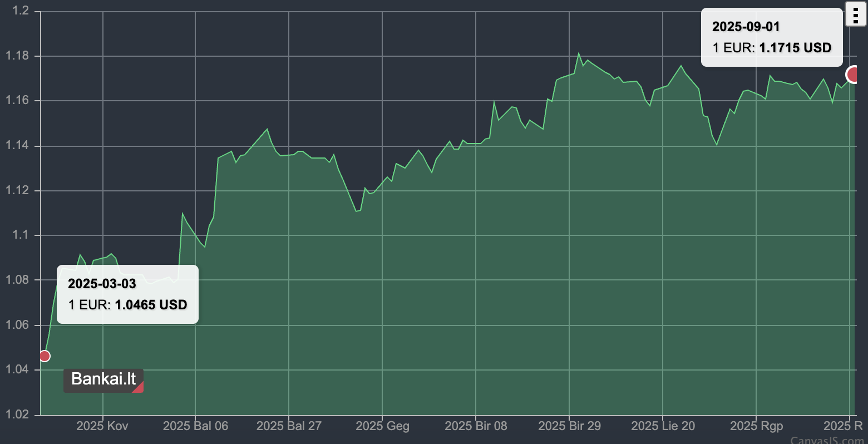Click the "2025 Lie 20" x-axis label
The width and height of the screenshot is (868, 444).
point(663,426)
